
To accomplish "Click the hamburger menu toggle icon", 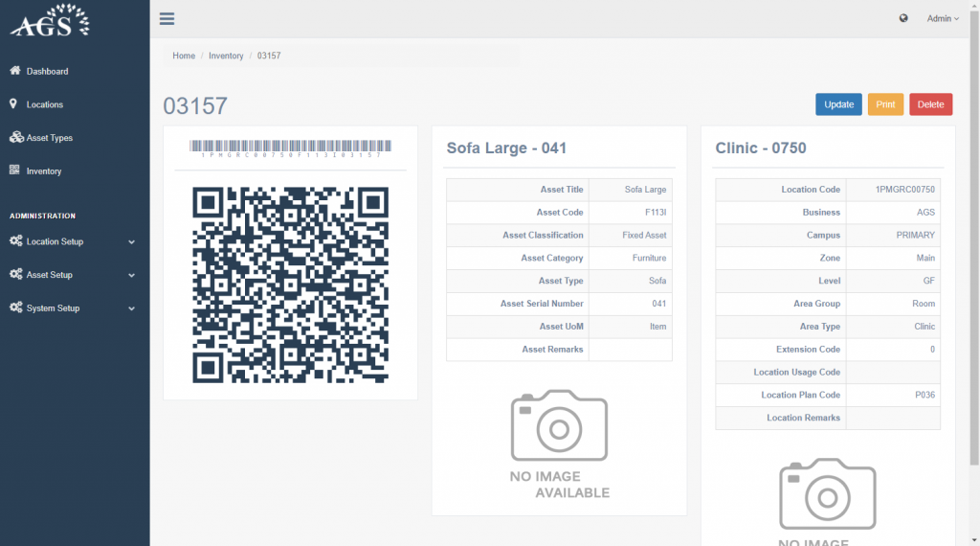I will pos(167,18).
